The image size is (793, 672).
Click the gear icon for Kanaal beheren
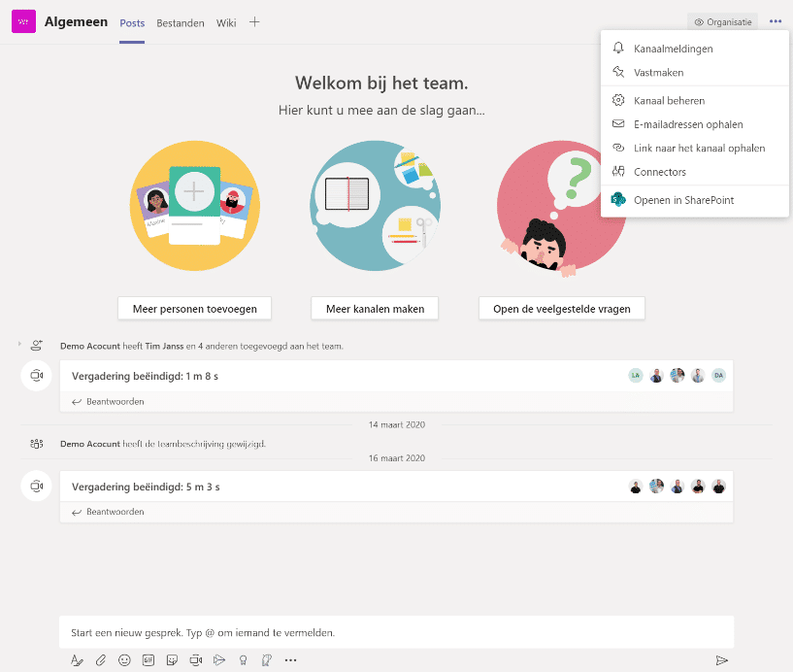pyautogui.click(x=618, y=100)
